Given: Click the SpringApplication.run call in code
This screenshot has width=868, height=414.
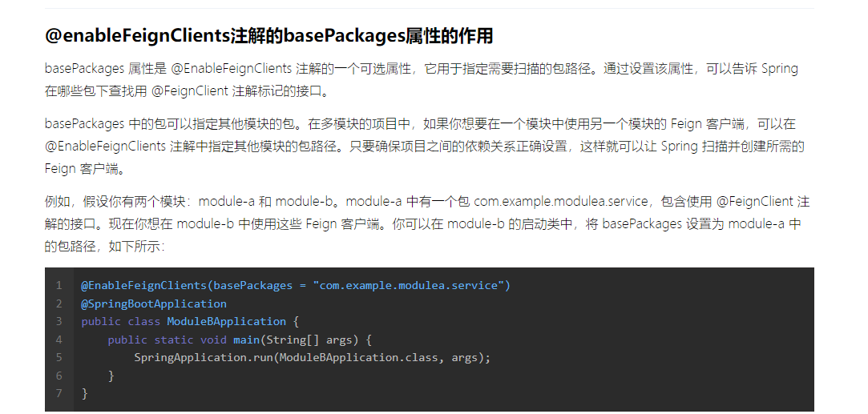Looking at the screenshot, I should tap(202, 357).
